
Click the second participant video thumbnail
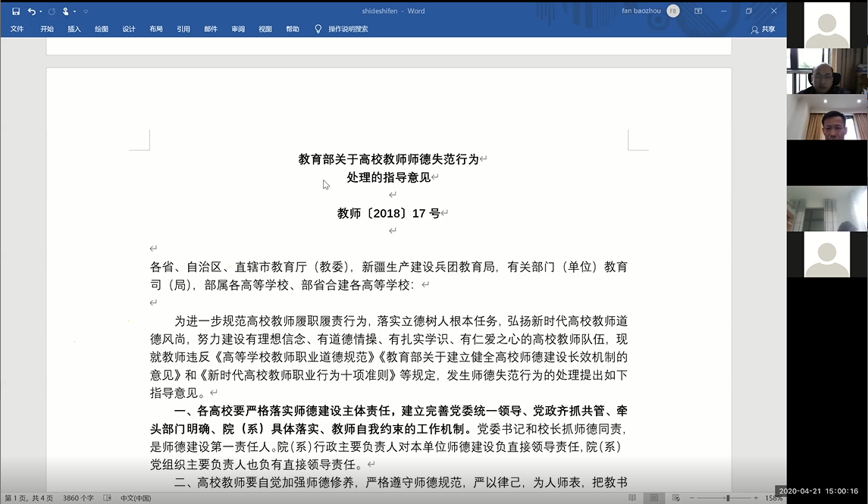tap(827, 70)
